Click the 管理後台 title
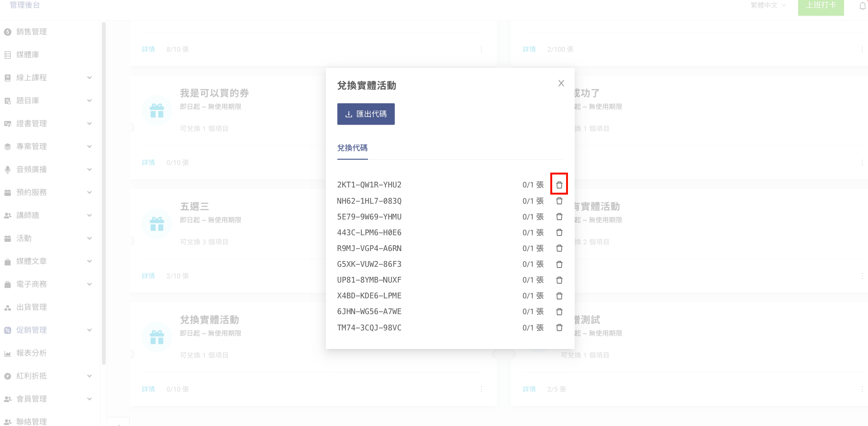 click(25, 5)
